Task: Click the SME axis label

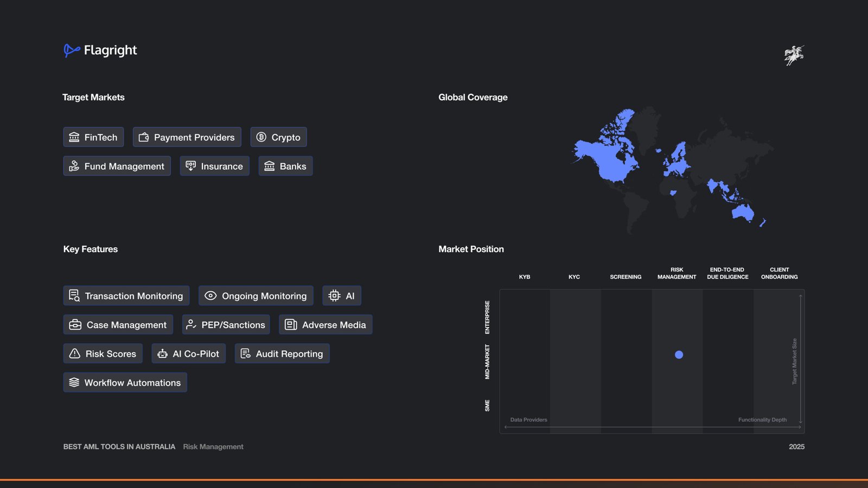Action: (x=487, y=406)
